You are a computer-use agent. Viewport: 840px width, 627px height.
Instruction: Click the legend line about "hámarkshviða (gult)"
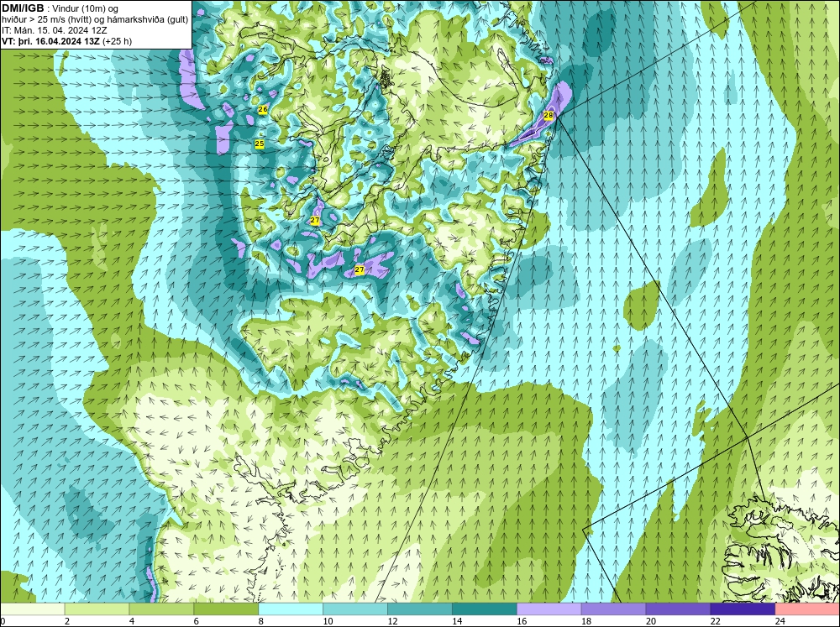pos(95,20)
